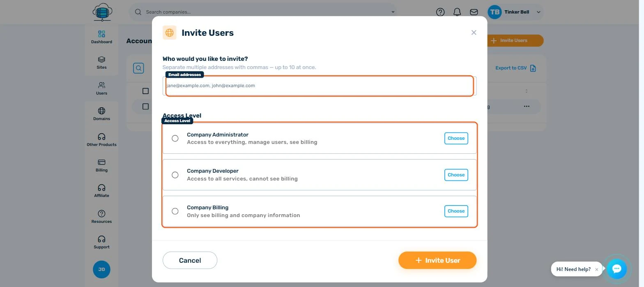Open the notifications bell

[457, 12]
